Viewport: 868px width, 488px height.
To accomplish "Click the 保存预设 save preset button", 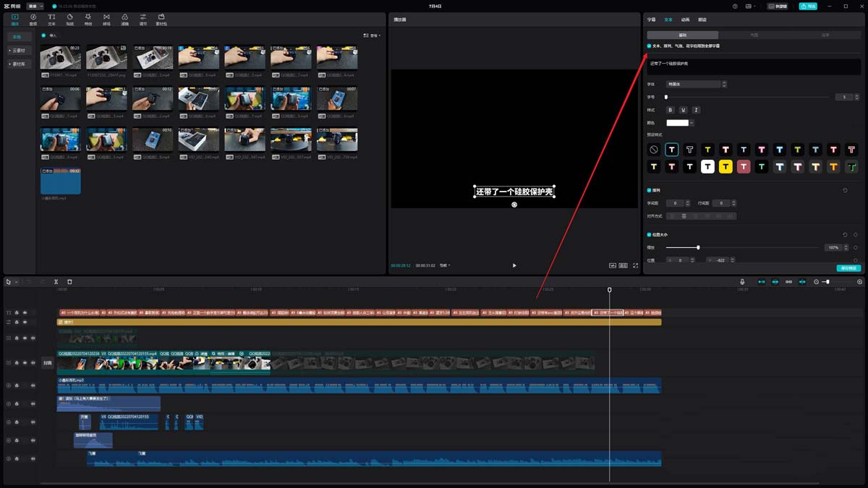I will pyautogui.click(x=848, y=268).
